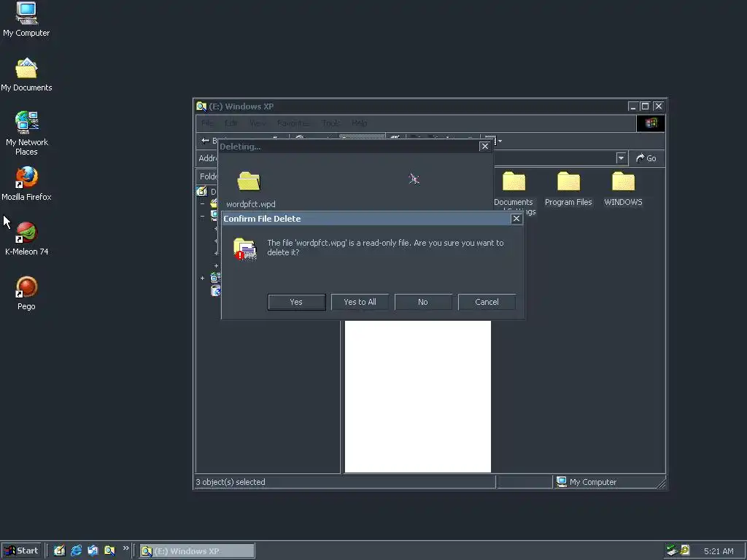Launch Outlook Express from quick launch

coord(93,551)
